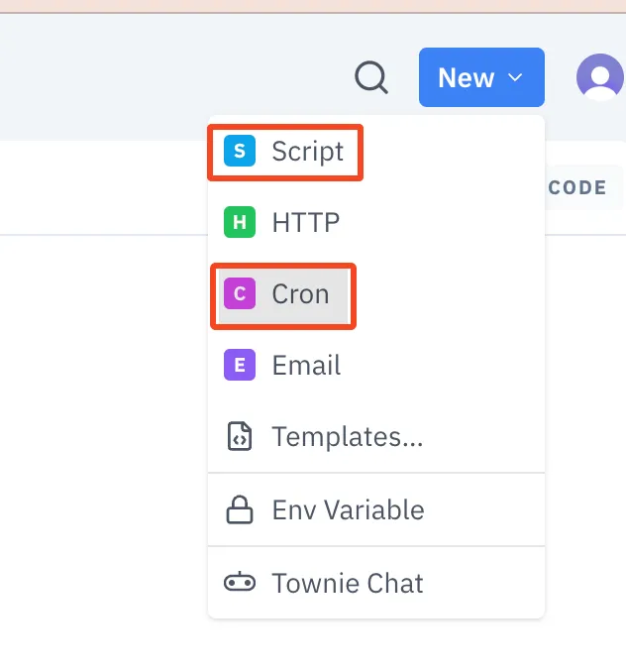Click the blue New button
The height and width of the screenshot is (672, 626).
(481, 77)
